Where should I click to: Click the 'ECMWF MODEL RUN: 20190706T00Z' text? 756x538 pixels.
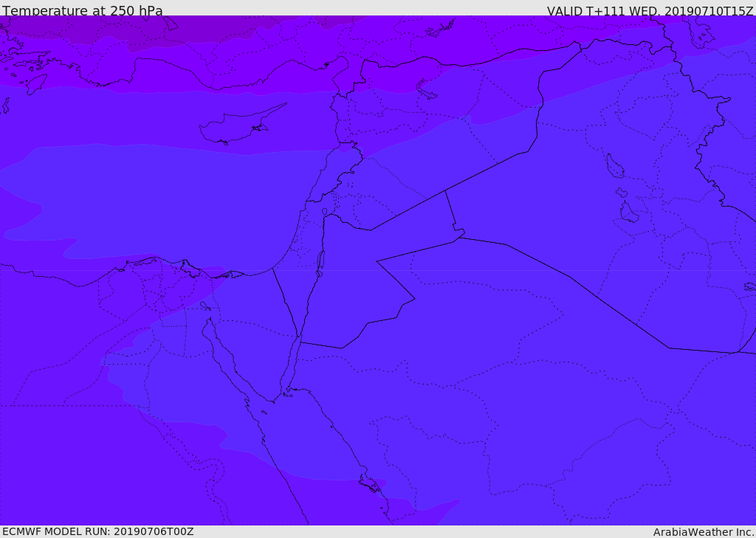[98, 531]
